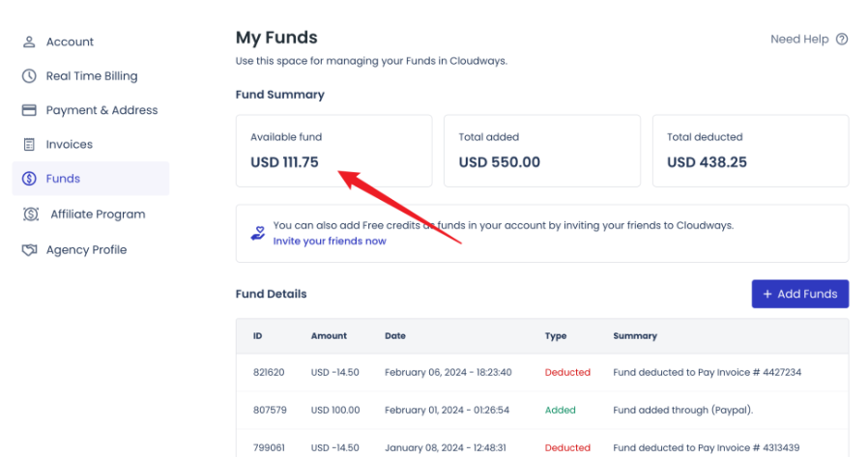Viewport: 868px width, 457px height.
Task: Click the Available fund summary card
Action: [333, 151]
